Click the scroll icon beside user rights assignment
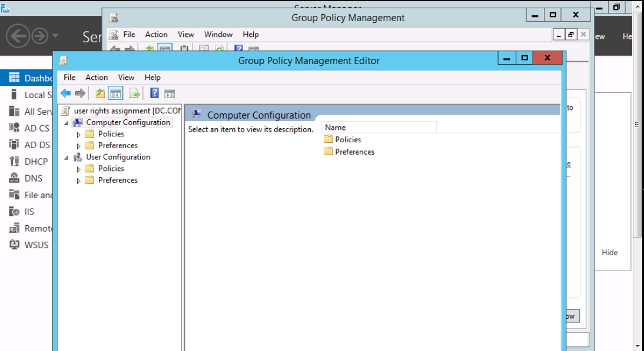The image size is (644, 351). click(x=65, y=111)
